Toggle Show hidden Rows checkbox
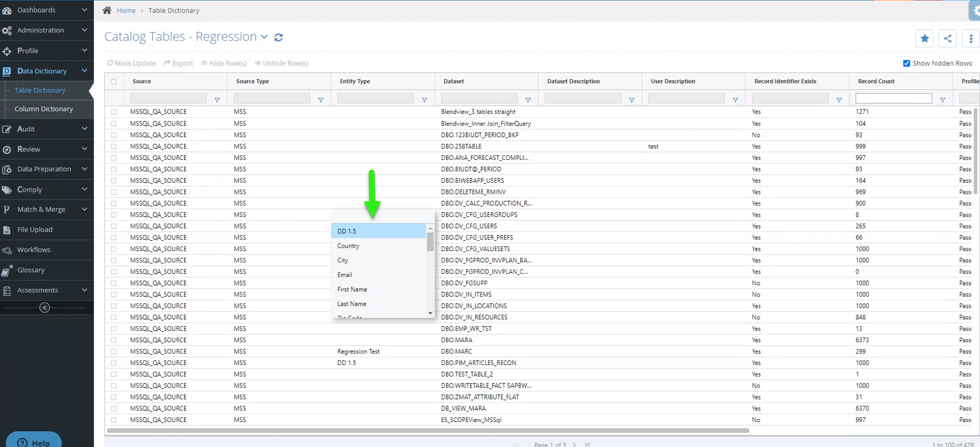The width and height of the screenshot is (980, 447). pyautogui.click(x=907, y=63)
